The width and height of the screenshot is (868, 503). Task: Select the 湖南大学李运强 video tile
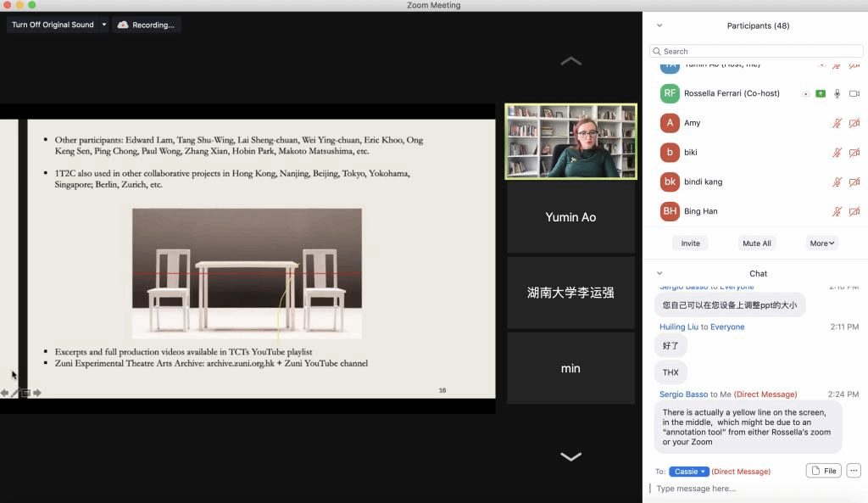(570, 293)
